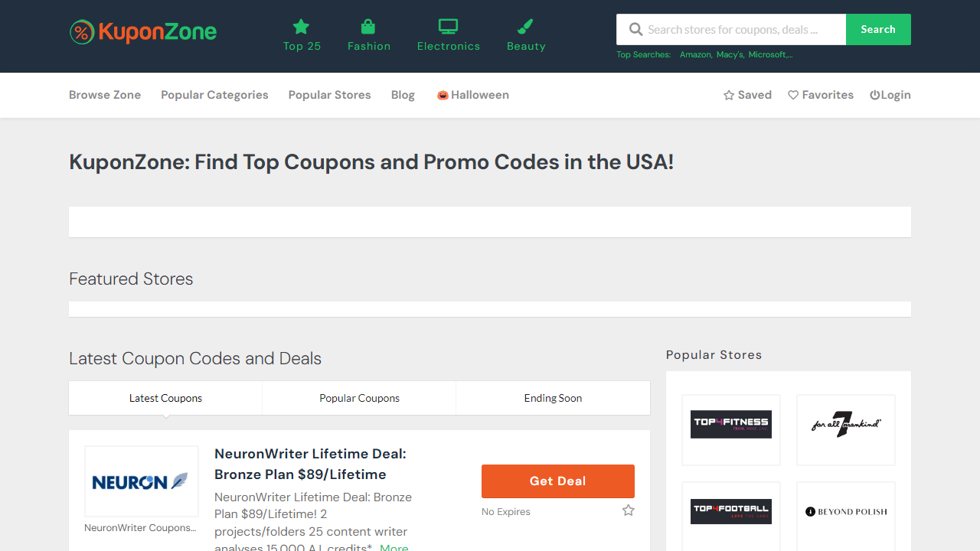Open the Top 25 star icon

point(301,27)
